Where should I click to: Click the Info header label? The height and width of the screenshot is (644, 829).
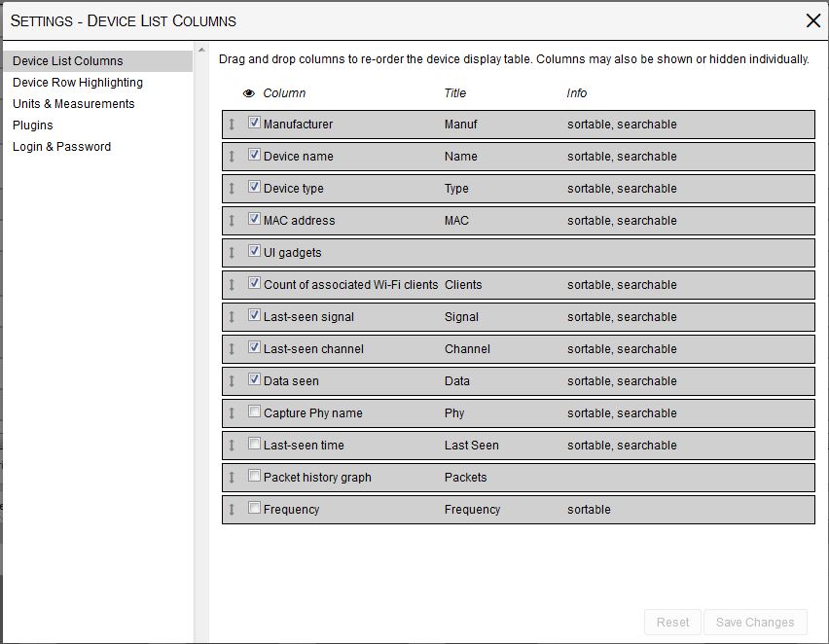577,93
